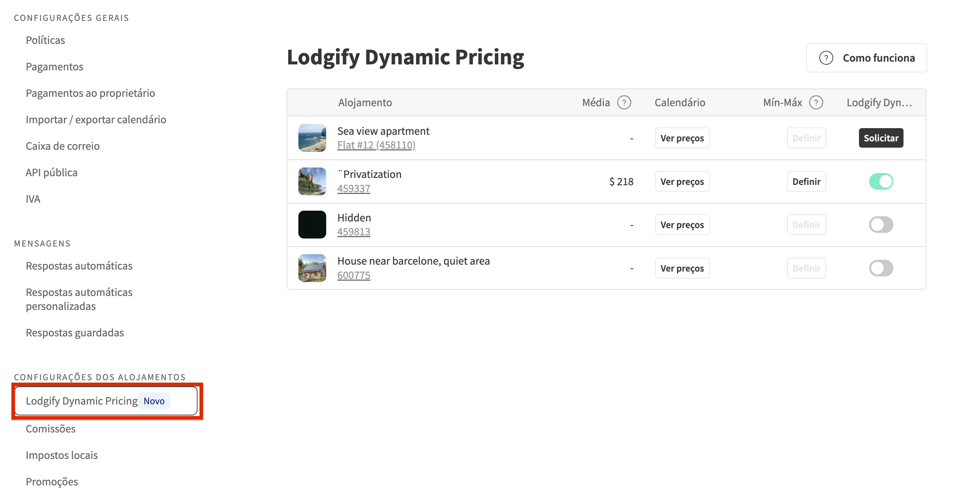The height and width of the screenshot is (500, 980).
Task: Click Solicitar for Sea view apartment
Action: 881,138
